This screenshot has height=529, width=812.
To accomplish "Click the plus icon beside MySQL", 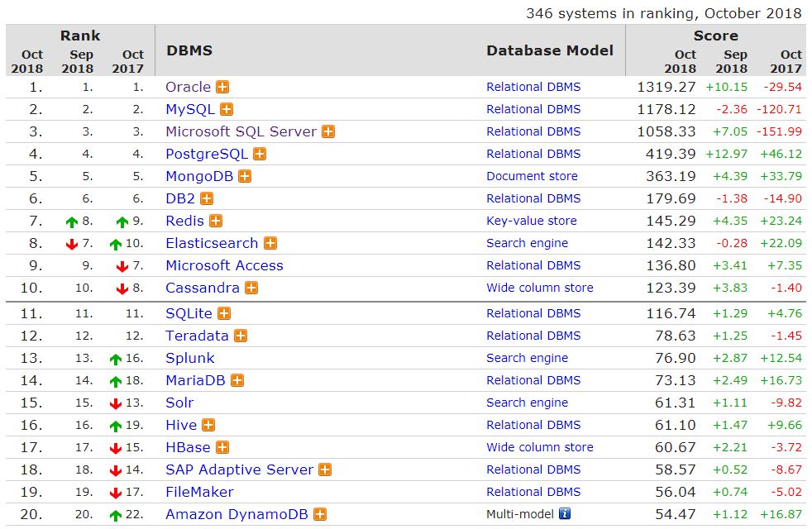I will (227, 109).
